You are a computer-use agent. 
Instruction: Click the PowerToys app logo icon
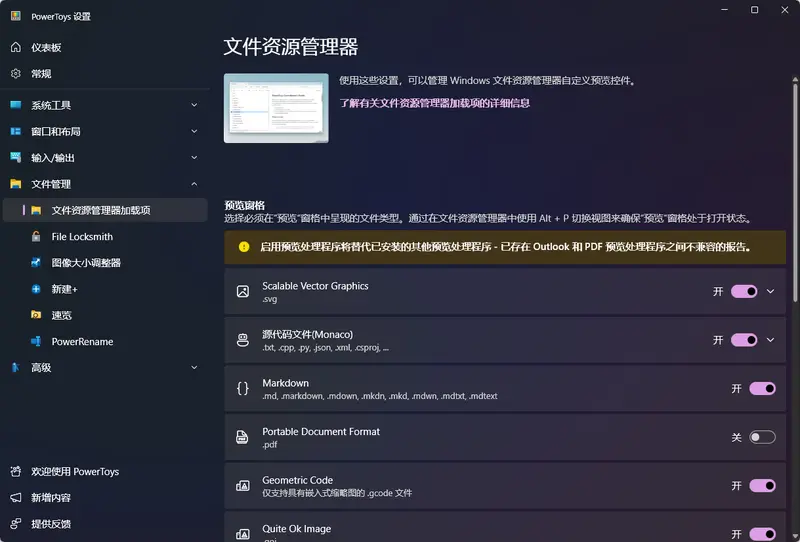point(16,16)
